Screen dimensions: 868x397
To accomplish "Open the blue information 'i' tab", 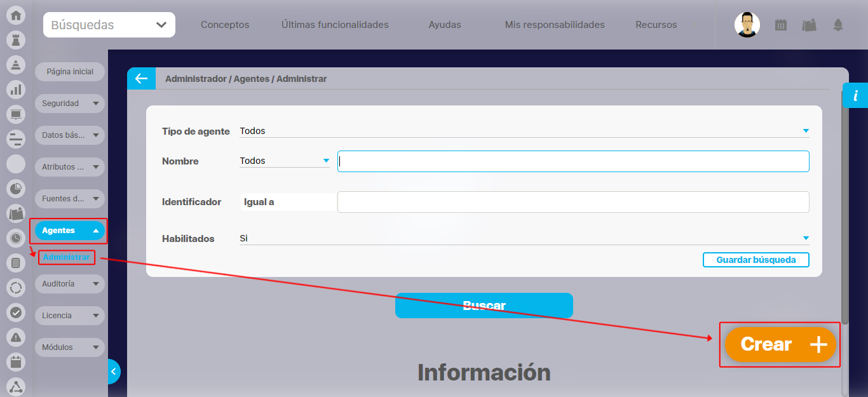I will (855, 96).
